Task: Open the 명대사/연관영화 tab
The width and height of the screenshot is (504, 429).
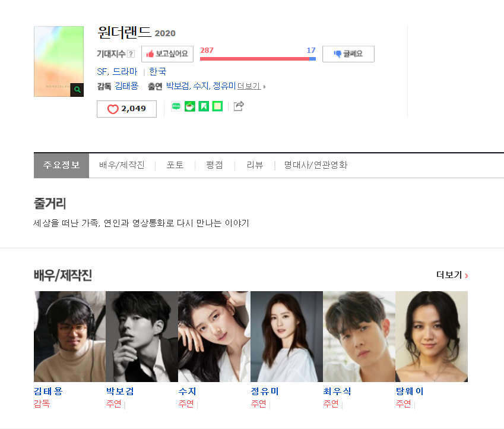Action: click(316, 165)
